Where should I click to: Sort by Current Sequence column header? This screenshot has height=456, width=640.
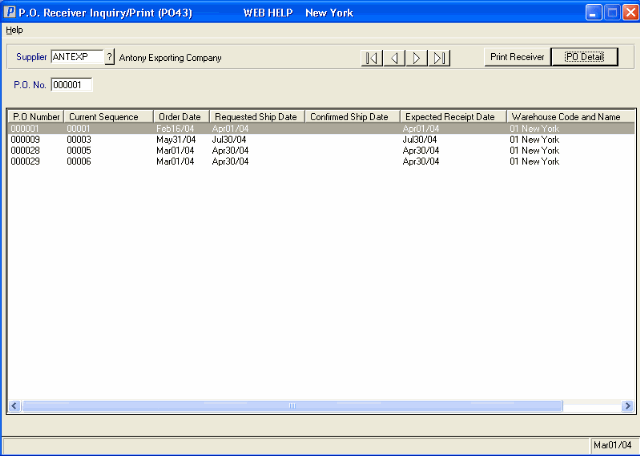tap(109, 117)
